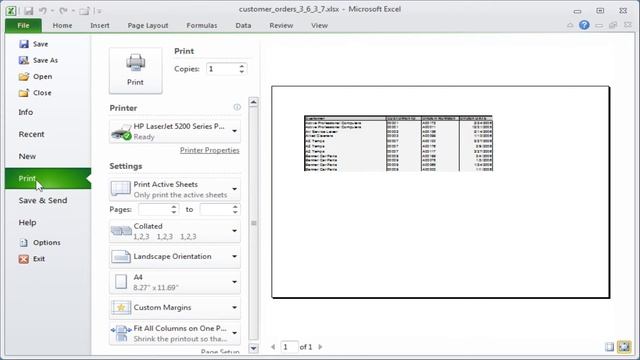Click the Undo arrow in Quick Access toolbar

pyautogui.click(x=42, y=11)
